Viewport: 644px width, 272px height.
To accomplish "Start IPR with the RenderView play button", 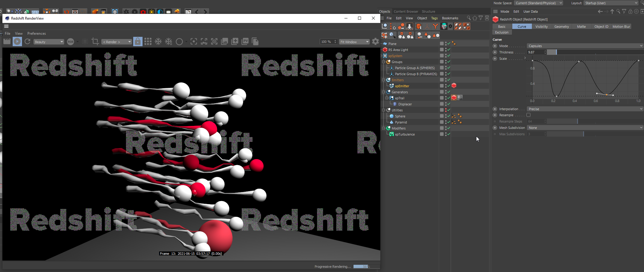I will [17, 42].
